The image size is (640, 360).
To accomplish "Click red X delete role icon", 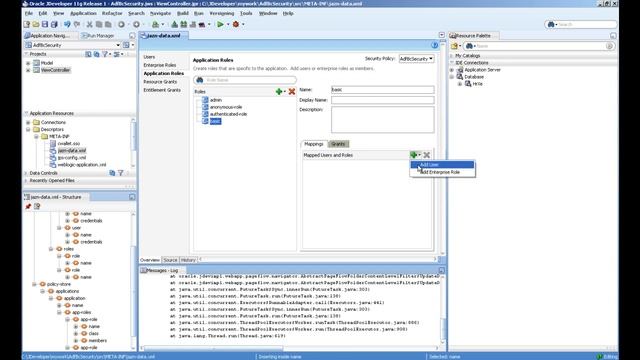I will coord(292,91).
